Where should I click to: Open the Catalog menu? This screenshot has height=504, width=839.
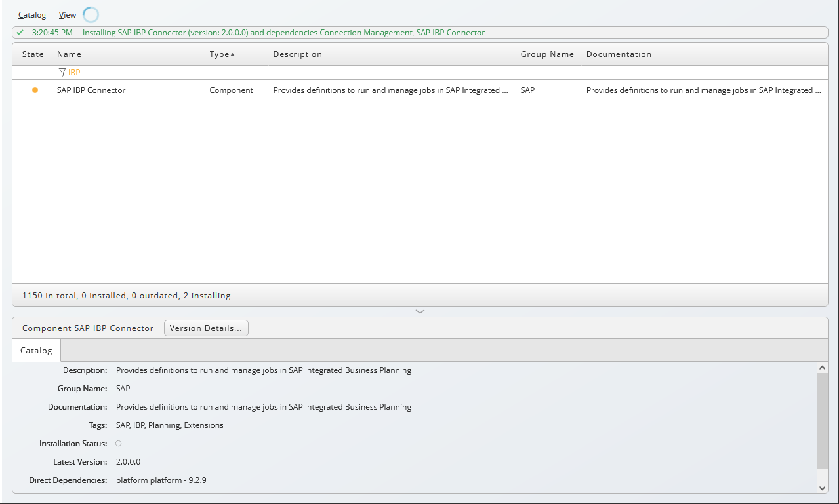click(x=32, y=14)
